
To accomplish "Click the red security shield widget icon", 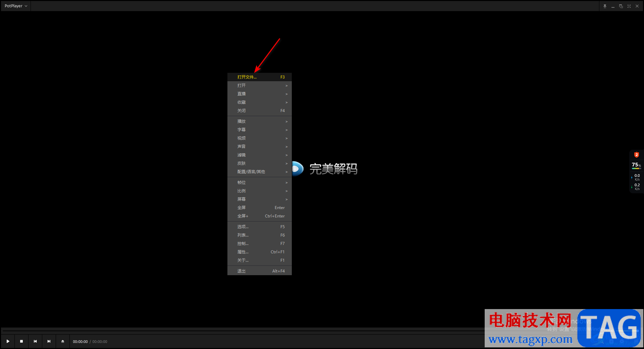I will click(x=636, y=155).
